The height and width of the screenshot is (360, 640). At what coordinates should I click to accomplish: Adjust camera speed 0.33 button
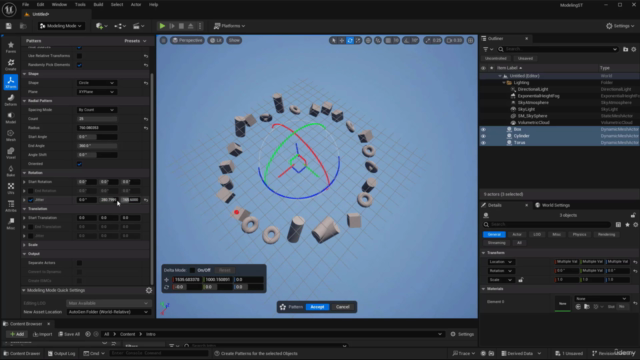(x=454, y=40)
